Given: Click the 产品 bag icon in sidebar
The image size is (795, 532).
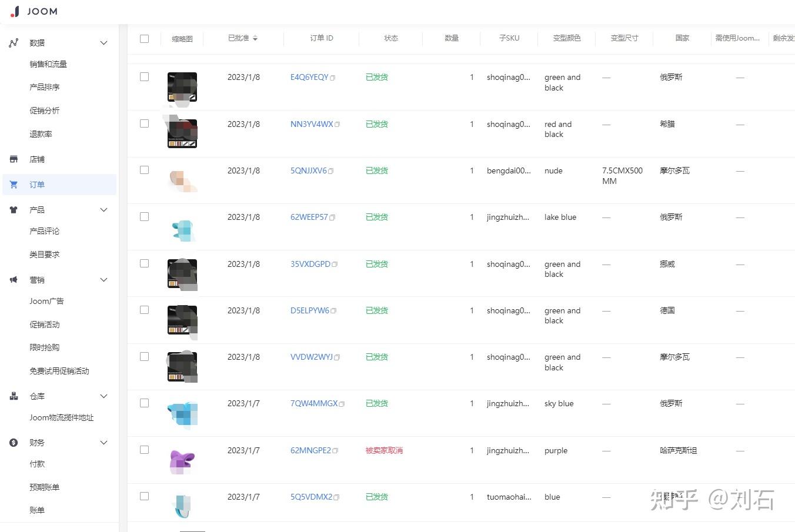Looking at the screenshot, I should (13, 209).
